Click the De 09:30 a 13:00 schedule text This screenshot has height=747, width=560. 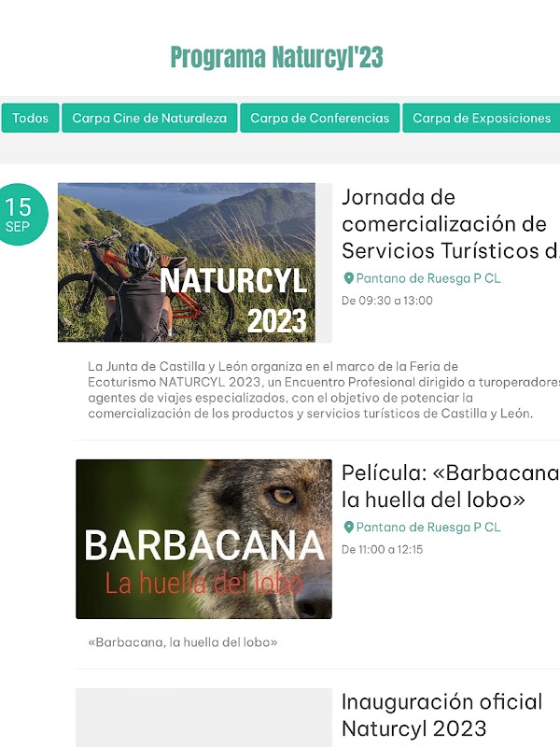[x=387, y=301]
